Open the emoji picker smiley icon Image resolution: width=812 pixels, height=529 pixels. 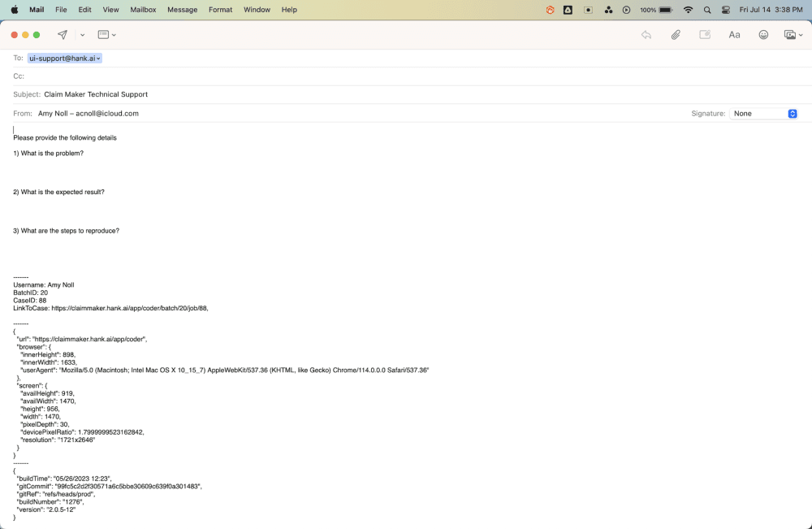763,35
